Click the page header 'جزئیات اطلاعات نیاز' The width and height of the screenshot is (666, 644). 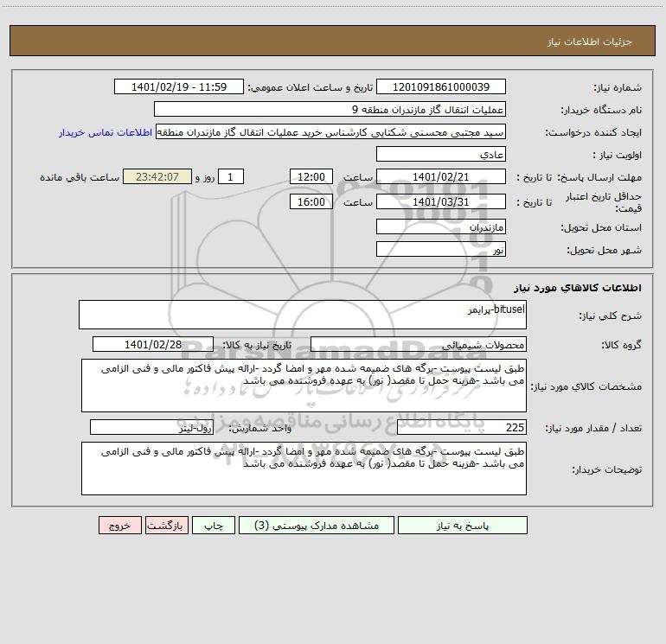click(x=590, y=41)
